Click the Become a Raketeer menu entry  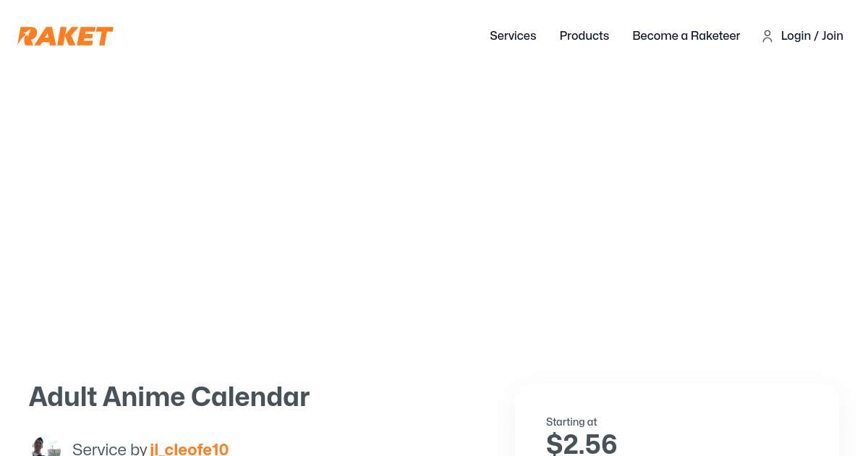click(x=686, y=36)
